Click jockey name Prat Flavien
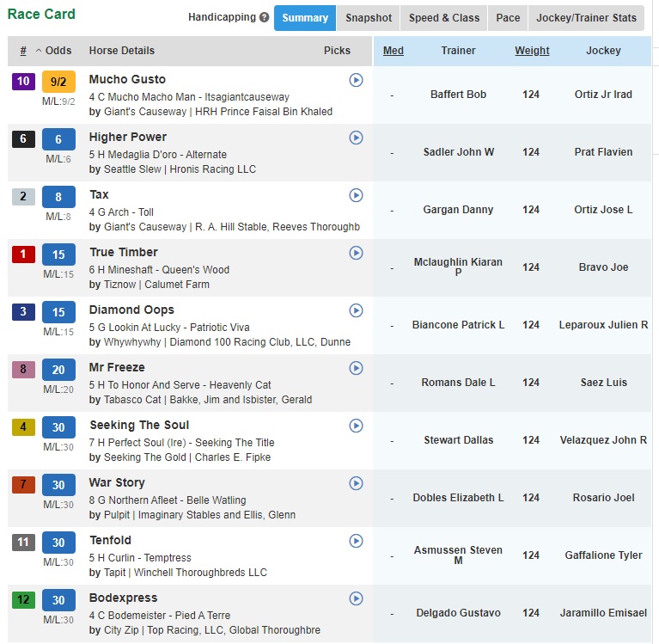The width and height of the screenshot is (659, 644). point(603,152)
